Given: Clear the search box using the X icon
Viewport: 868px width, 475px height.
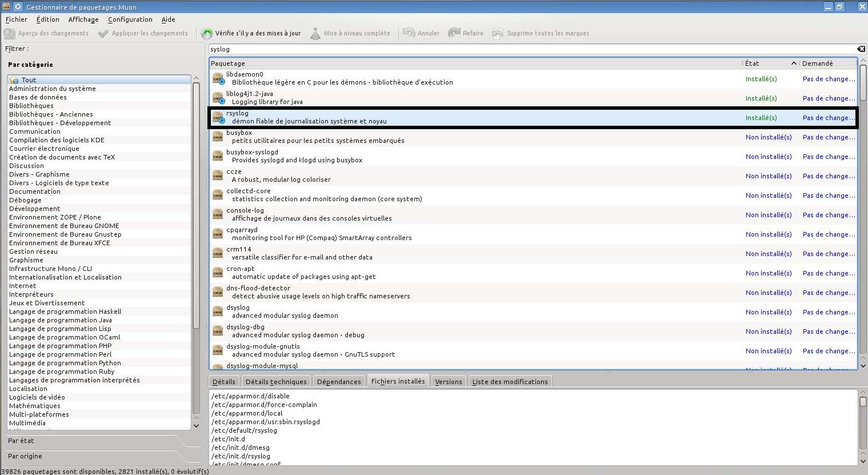Looking at the screenshot, I should (861, 49).
